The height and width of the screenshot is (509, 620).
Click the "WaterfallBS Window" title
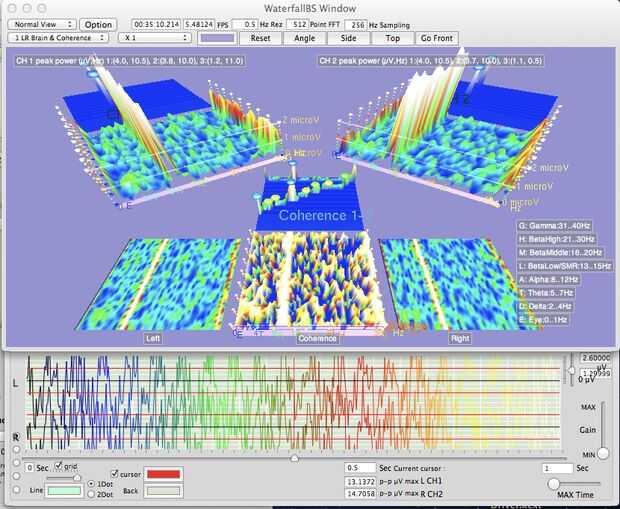click(310, 8)
